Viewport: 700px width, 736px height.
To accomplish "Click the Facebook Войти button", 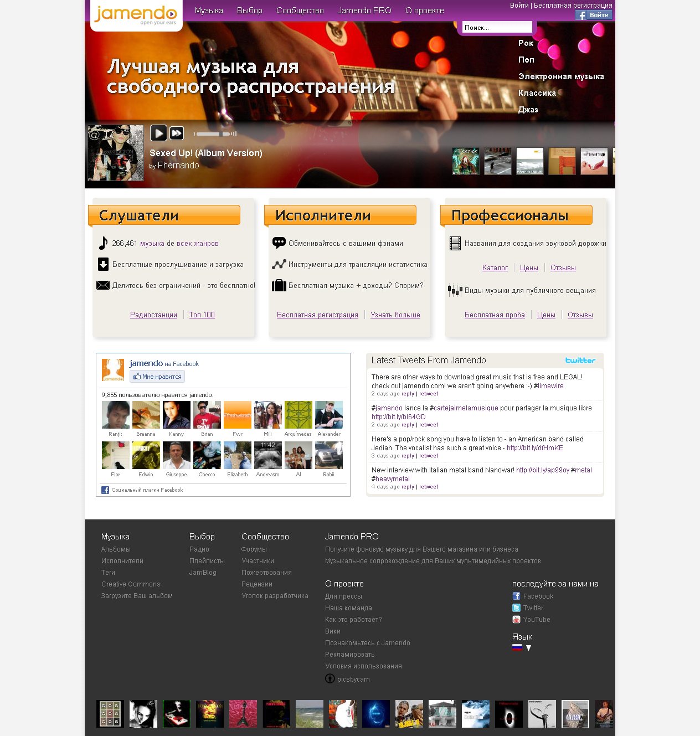I will coord(593,15).
